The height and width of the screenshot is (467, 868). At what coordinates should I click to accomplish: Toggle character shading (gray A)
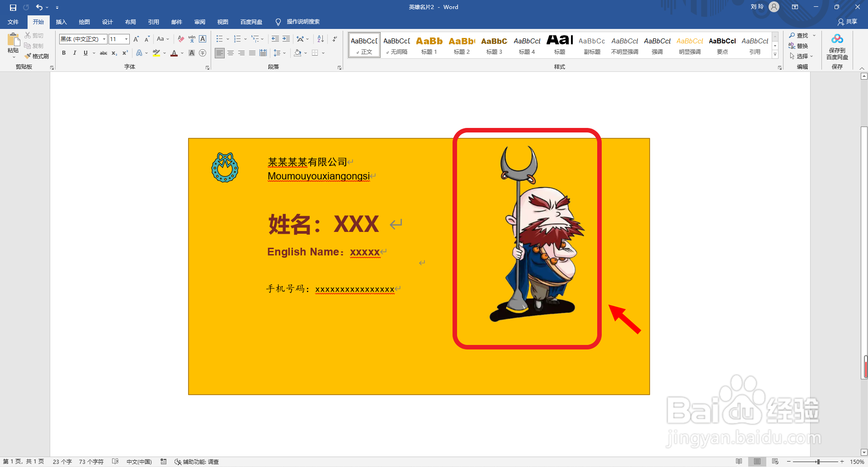[192, 53]
